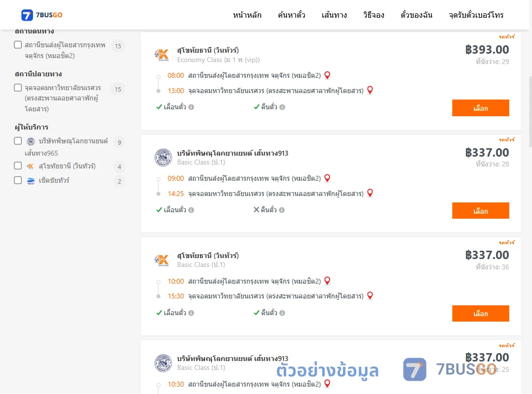Click the พิษณุโลกยานยนต์ logo in the operator filter
Image resolution: width=532 pixels, height=394 pixels.
[x=31, y=141]
